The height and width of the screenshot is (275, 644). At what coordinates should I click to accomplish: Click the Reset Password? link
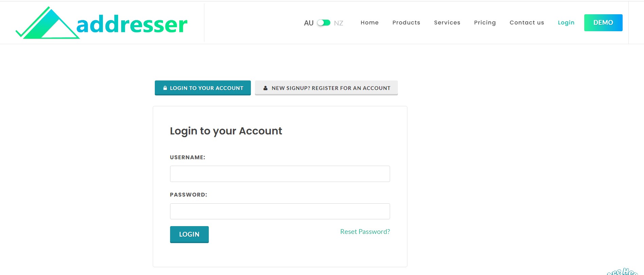365,232
